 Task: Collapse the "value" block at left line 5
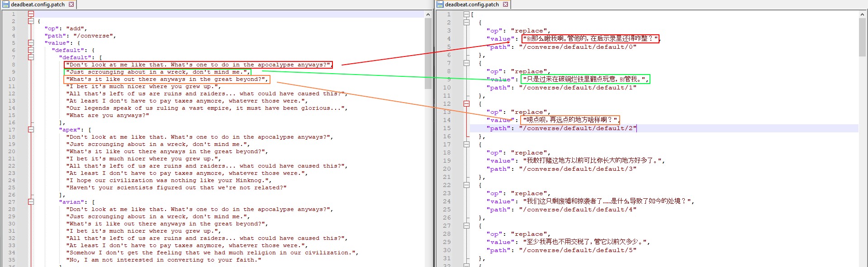31,43
